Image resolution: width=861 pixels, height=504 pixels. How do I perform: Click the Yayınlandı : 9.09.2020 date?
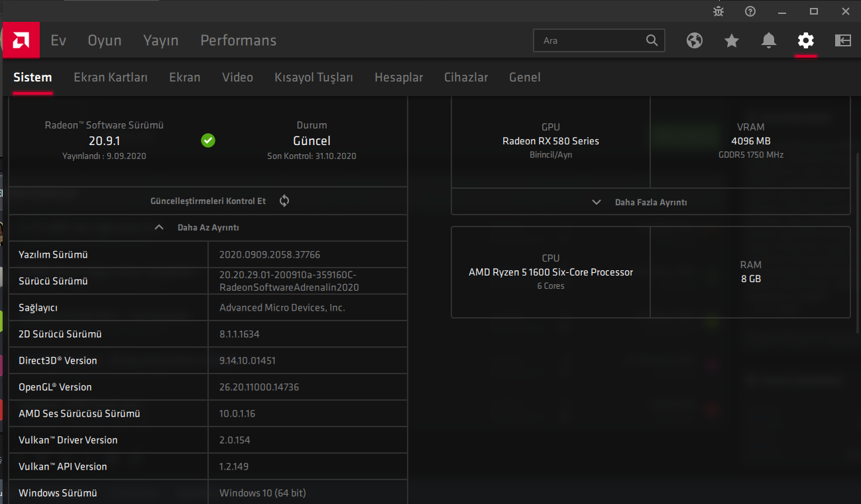pyautogui.click(x=104, y=156)
